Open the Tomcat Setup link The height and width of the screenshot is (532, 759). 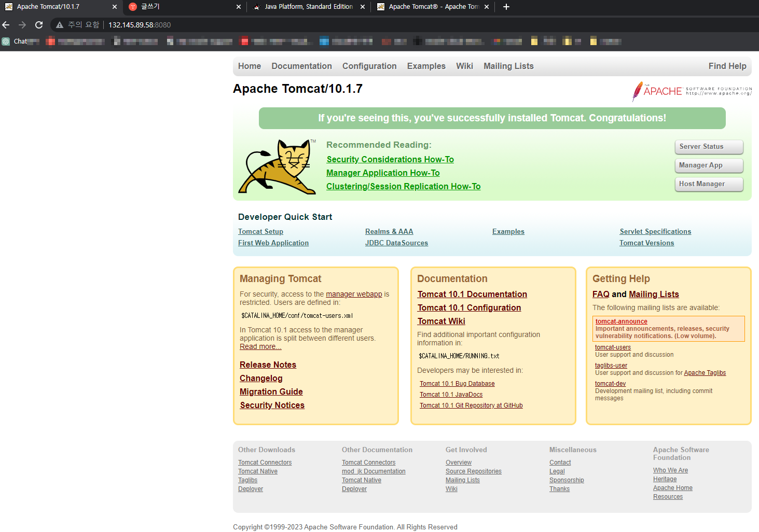[260, 232]
